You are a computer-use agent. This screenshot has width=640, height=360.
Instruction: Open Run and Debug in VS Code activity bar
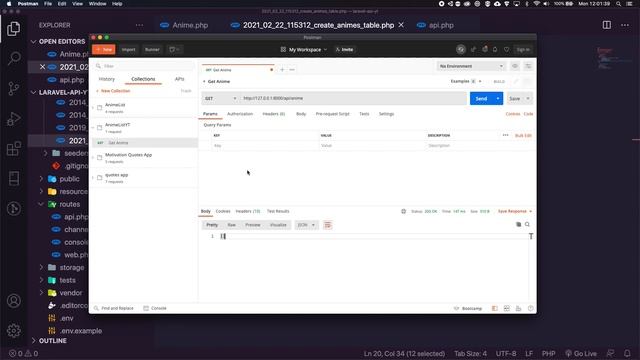coord(13,119)
